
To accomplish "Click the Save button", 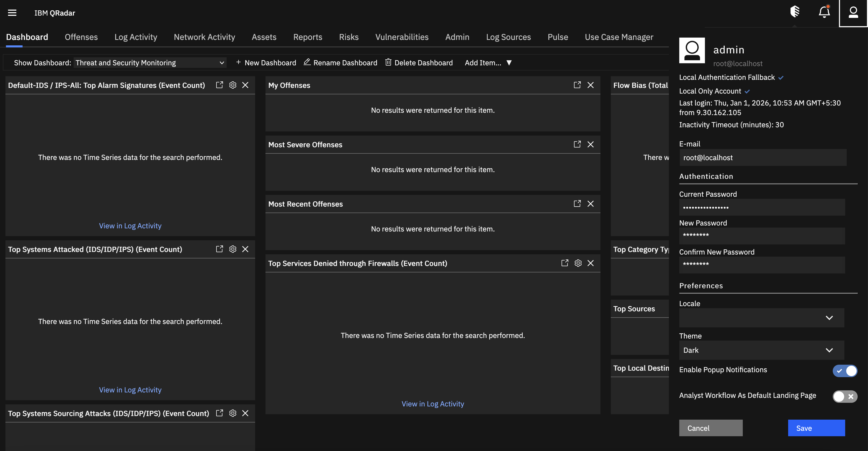I will [x=816, y=428].
